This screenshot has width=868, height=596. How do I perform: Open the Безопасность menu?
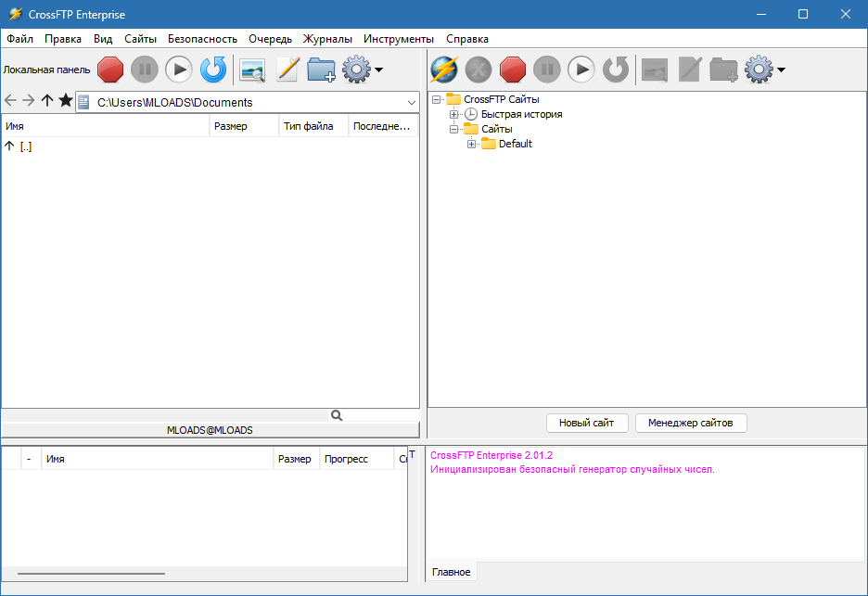(202, 39)
